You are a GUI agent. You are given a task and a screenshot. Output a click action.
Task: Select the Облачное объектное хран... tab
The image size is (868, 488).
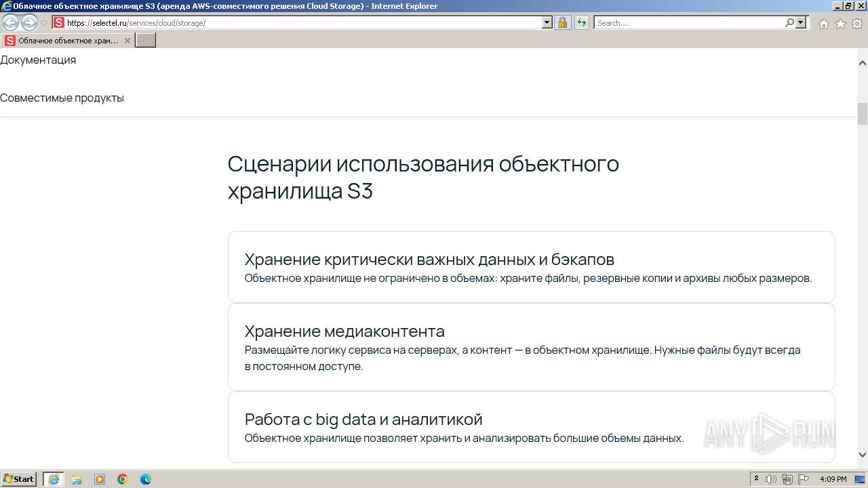coord(67,41)
